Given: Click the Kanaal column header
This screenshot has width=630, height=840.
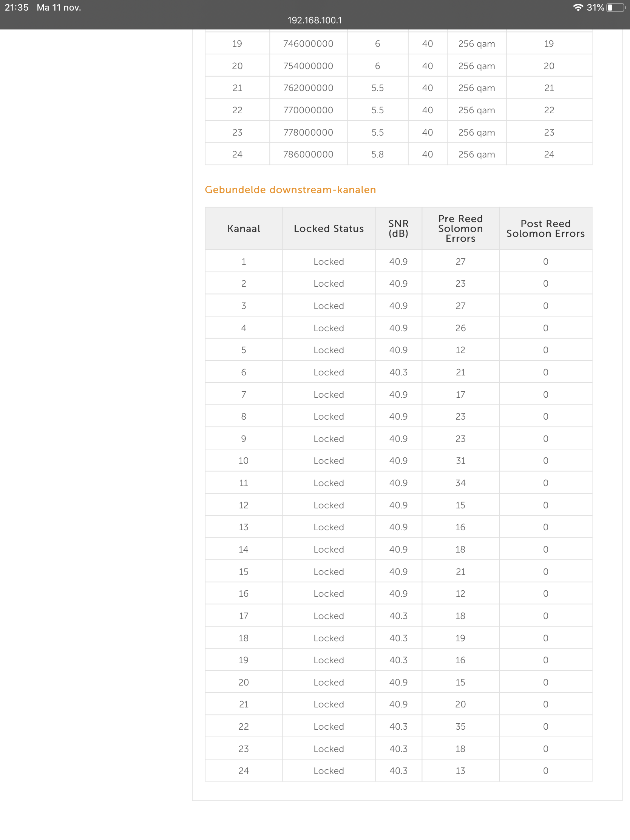Looking at the screenshot, I should [x=243, y=229].
